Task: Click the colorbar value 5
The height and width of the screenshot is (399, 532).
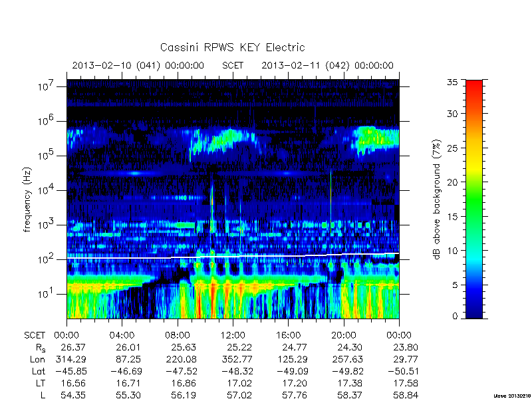Action: [455, 285]
